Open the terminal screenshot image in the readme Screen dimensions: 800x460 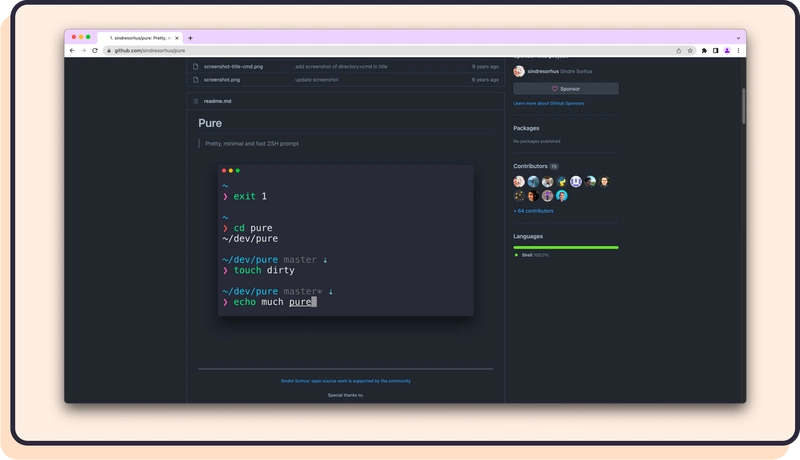click(x=345, y=240)
